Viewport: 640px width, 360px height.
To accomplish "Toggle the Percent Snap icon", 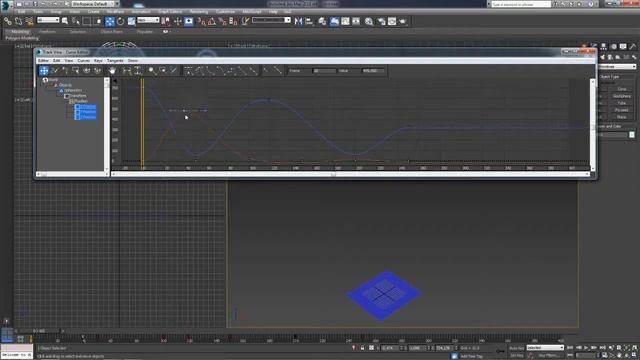I will pyautogui.click(x=222, y=21).
